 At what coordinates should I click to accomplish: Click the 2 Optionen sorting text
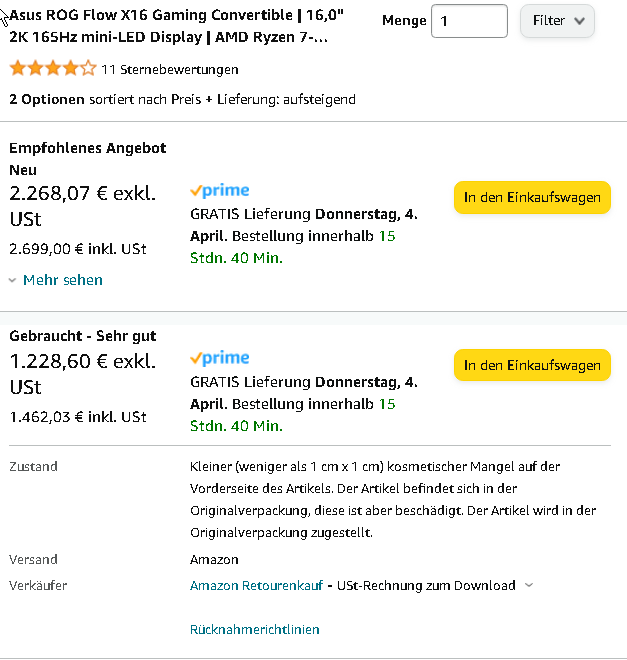(x=182, y=99)
